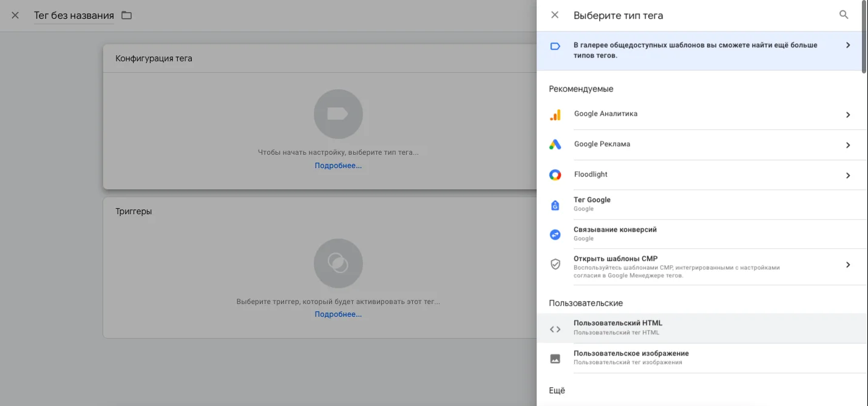Close the tag type selection panel
Viewport: 868px width, 406px height.
coord(555,15)
